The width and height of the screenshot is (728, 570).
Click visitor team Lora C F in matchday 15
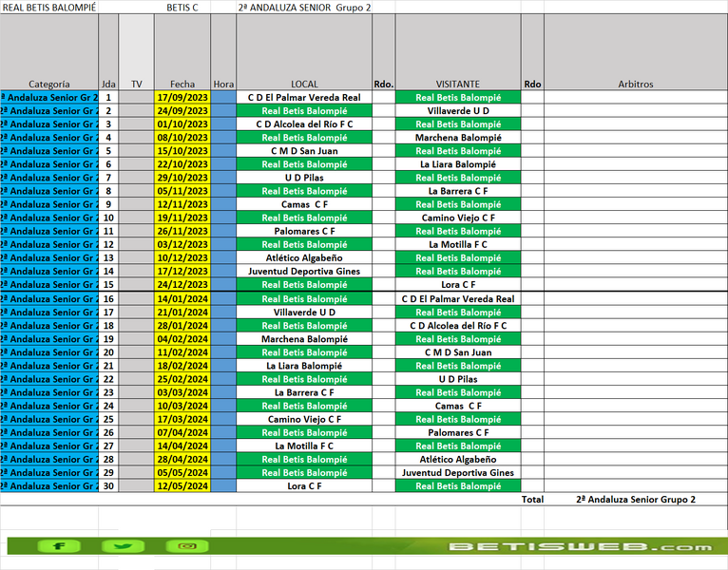pos(458,285)
